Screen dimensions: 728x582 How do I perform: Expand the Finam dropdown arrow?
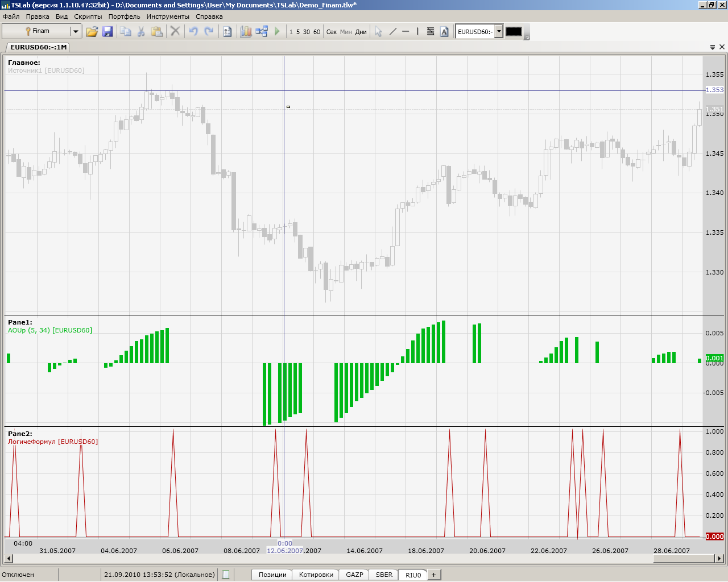[75, 31]
